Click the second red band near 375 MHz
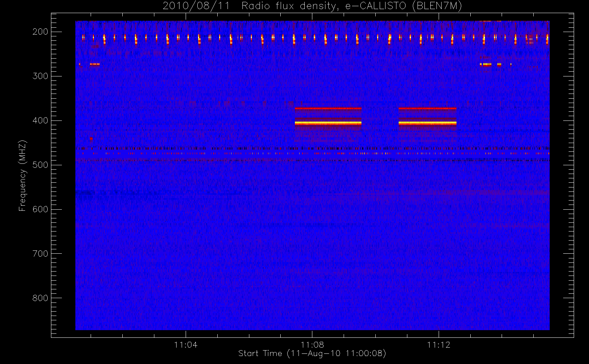Screen dimensions: 589x364 click(427, 108)
